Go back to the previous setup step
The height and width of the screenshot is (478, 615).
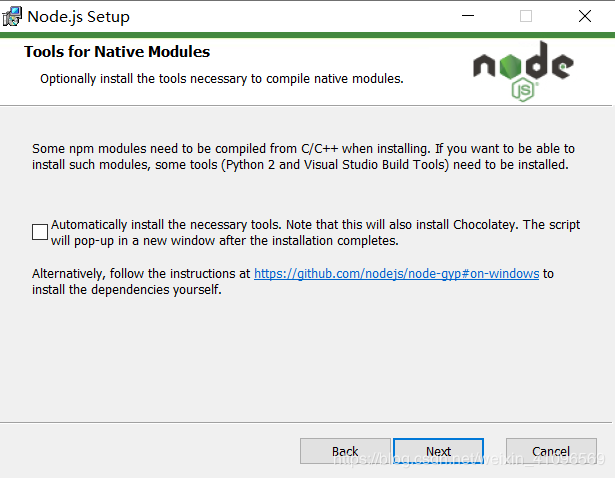(345, 451)
